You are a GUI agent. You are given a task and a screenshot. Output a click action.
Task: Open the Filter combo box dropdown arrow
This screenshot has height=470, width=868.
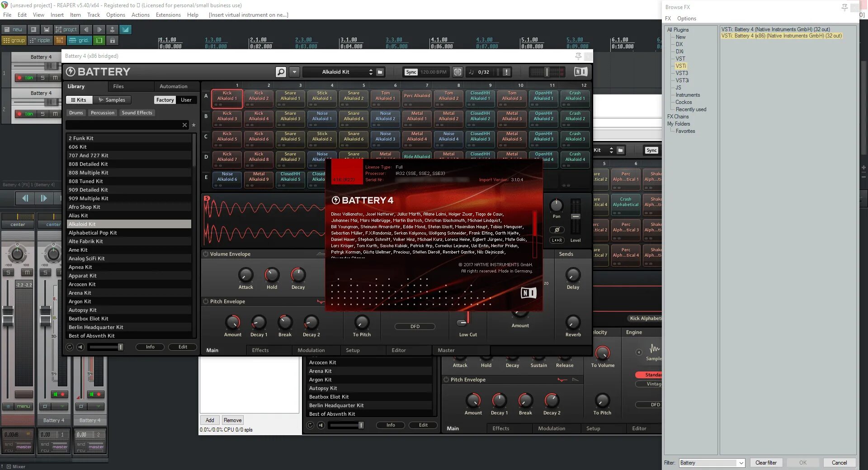[x=741, y=463]
